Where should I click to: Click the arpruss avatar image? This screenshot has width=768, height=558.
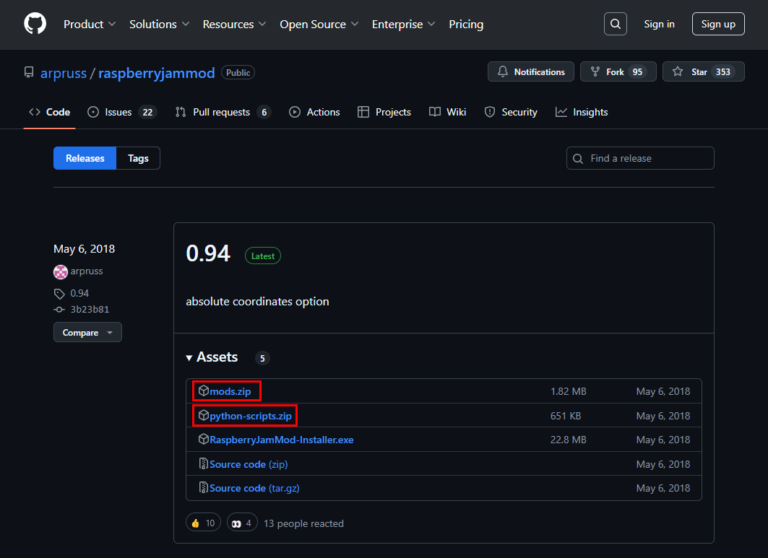click(x=60, y=271)
